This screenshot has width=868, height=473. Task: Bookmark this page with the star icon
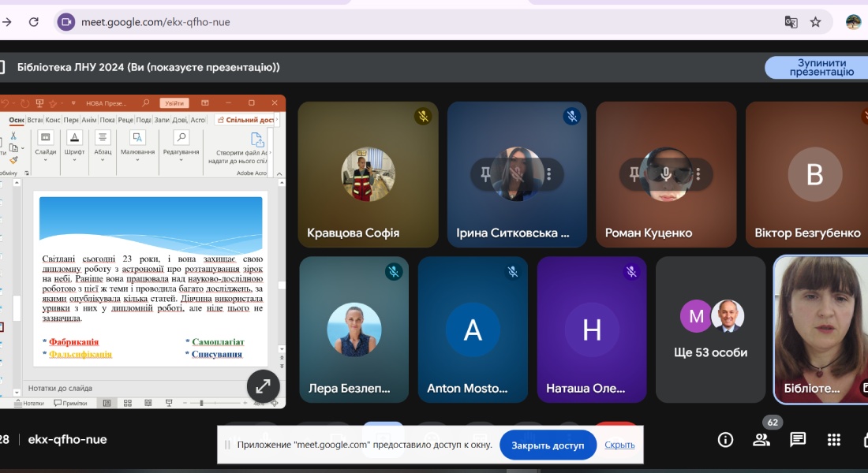pyautogui.click(x=816, y=22)
